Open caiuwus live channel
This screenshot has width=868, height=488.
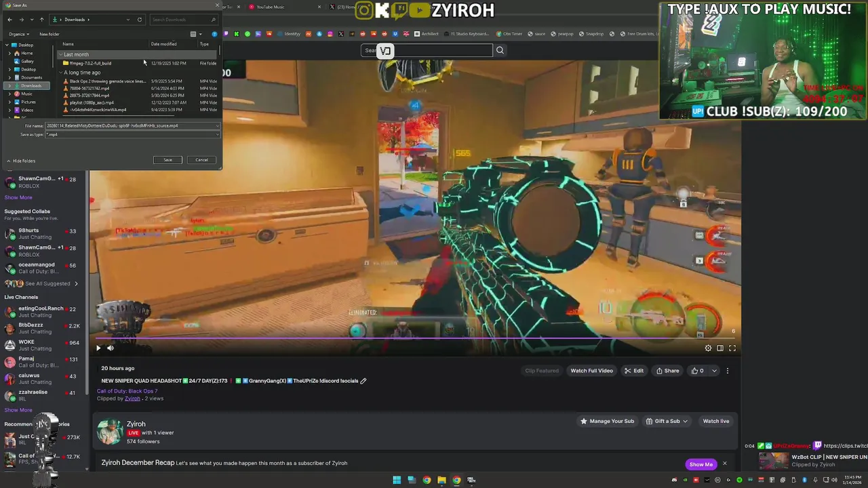tap(43, 378)
